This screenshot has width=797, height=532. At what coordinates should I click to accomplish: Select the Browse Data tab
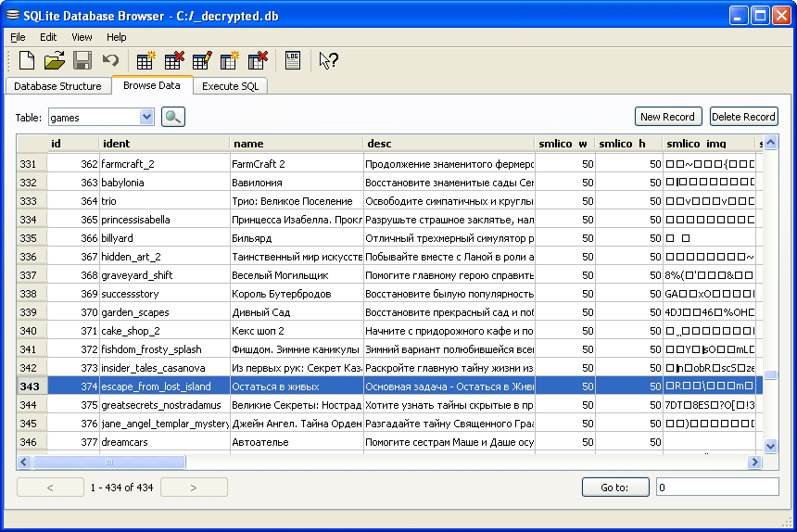click(151, 85)
